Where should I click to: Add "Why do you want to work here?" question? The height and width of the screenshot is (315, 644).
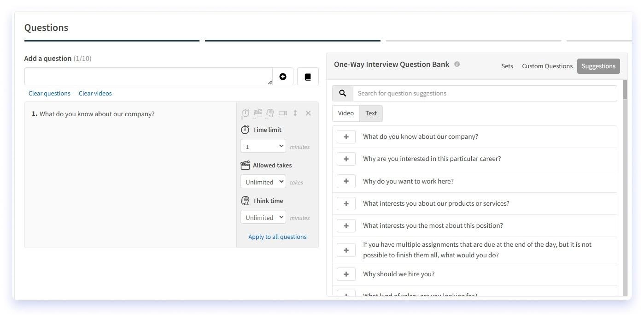coord(346,181)
